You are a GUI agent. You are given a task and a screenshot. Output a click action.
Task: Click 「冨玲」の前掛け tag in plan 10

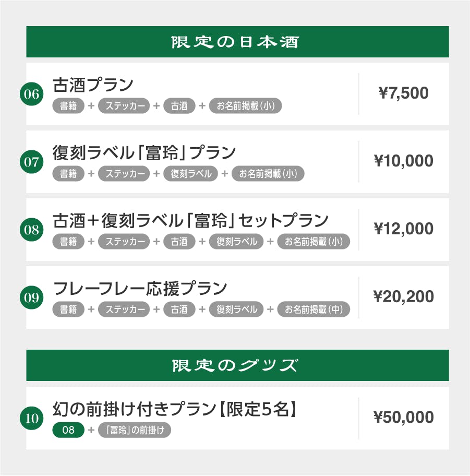[135, 431]
